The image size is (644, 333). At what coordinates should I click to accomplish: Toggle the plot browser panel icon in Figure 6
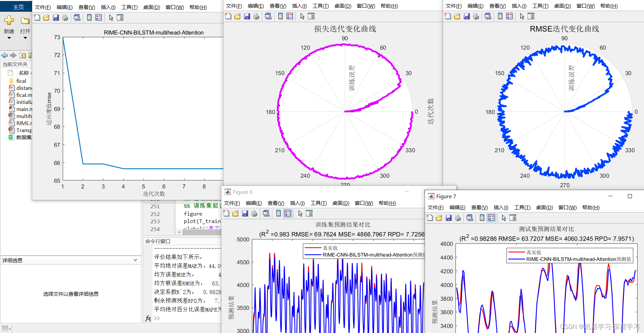coord(309,213)
